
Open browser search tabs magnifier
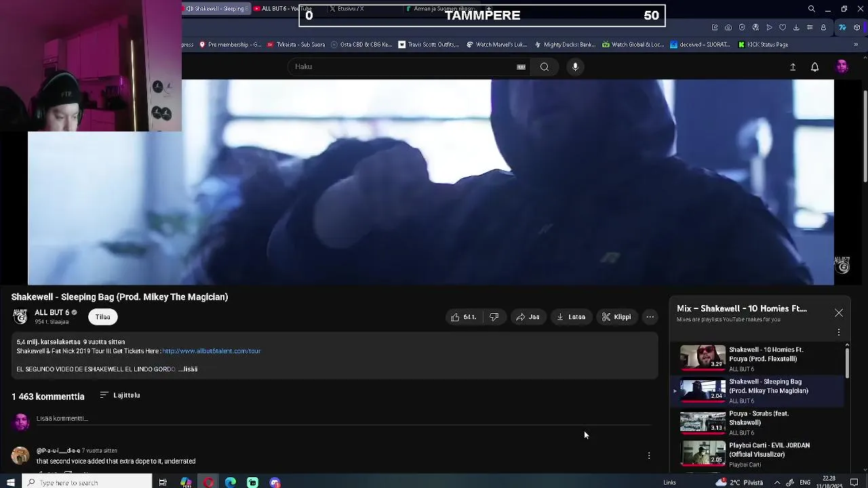click(812, 9)
